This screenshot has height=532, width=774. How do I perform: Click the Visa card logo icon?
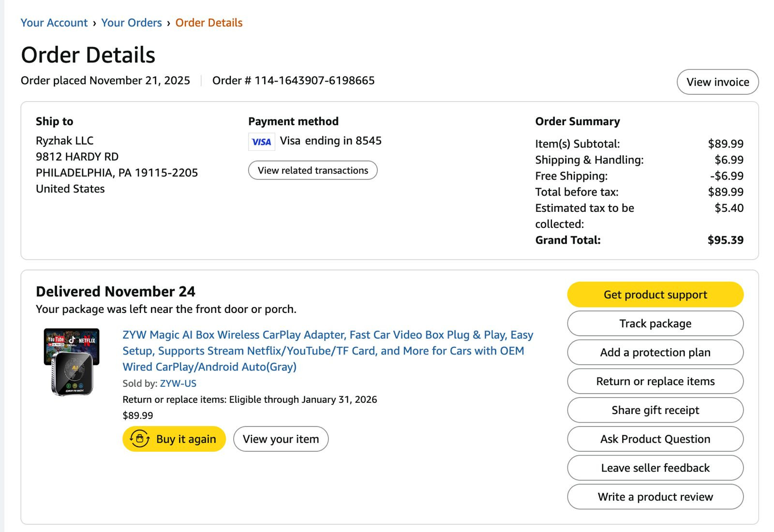(262, 142)
